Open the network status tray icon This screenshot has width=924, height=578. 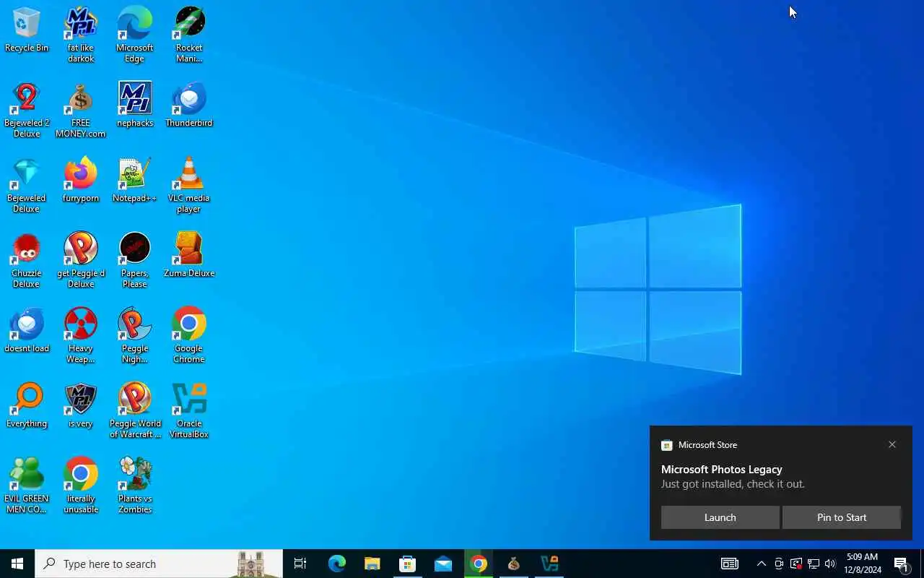coord(814,564)
